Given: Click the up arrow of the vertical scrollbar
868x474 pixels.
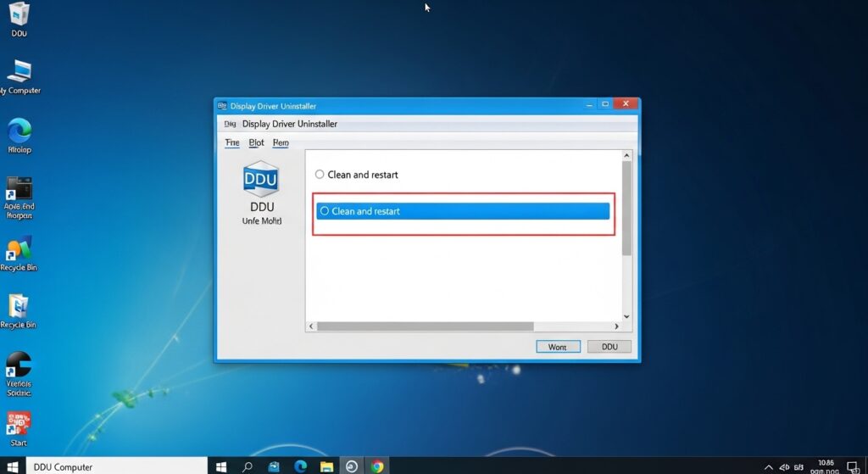Looking at the screenshot, I should (626, 156).
